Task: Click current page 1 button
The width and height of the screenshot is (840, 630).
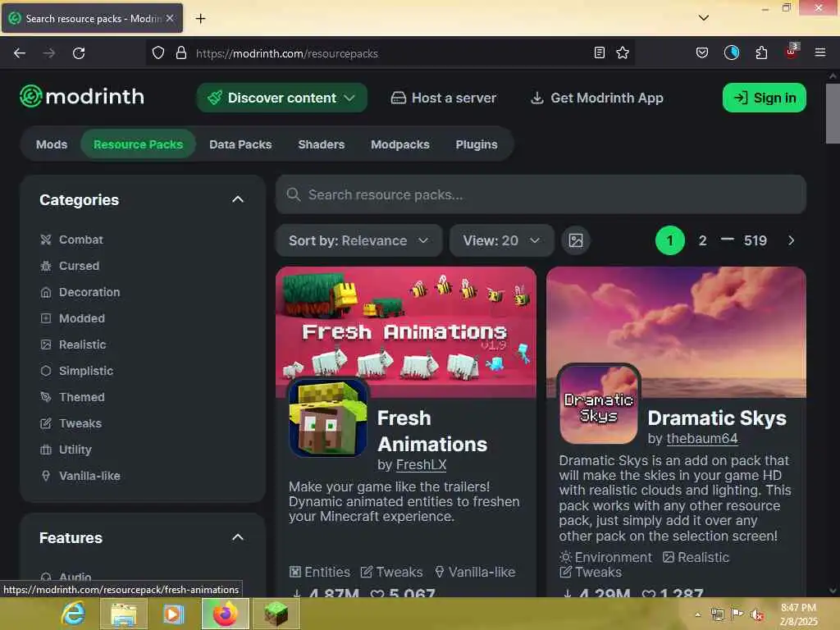Action: (x=669, y=240)
